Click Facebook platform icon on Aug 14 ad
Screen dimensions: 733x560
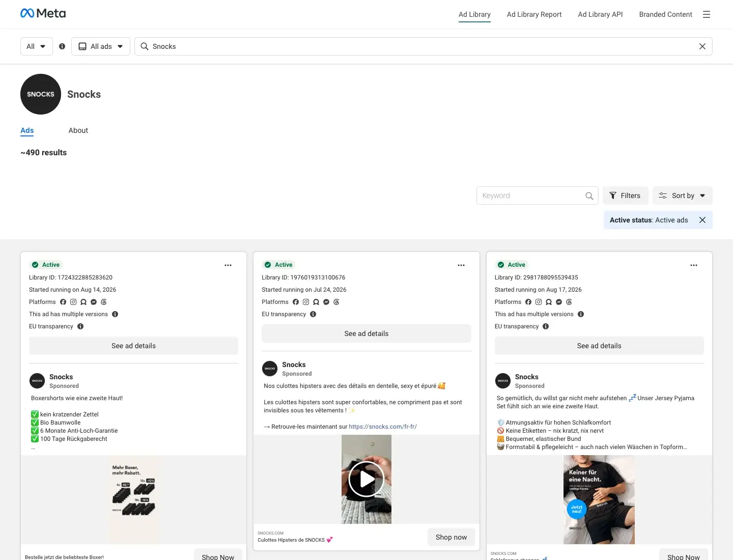point(63,302)
